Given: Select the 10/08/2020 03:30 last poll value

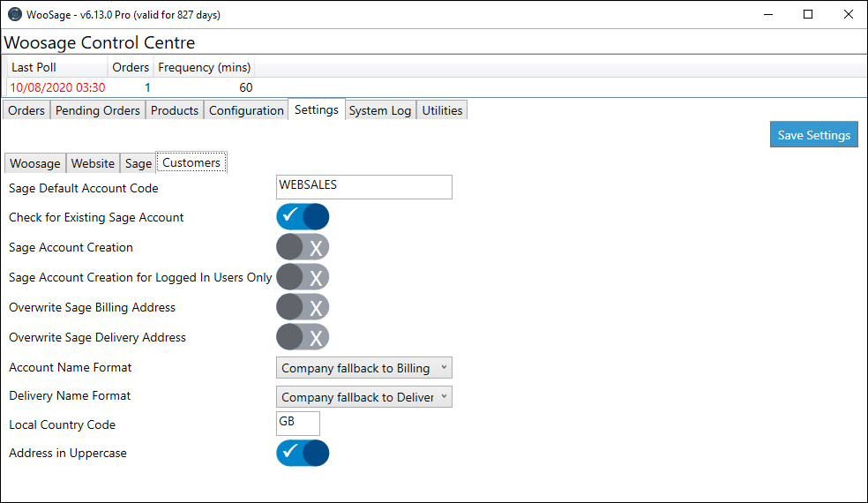Looking at the screenshot, I should tap(57, 87).
